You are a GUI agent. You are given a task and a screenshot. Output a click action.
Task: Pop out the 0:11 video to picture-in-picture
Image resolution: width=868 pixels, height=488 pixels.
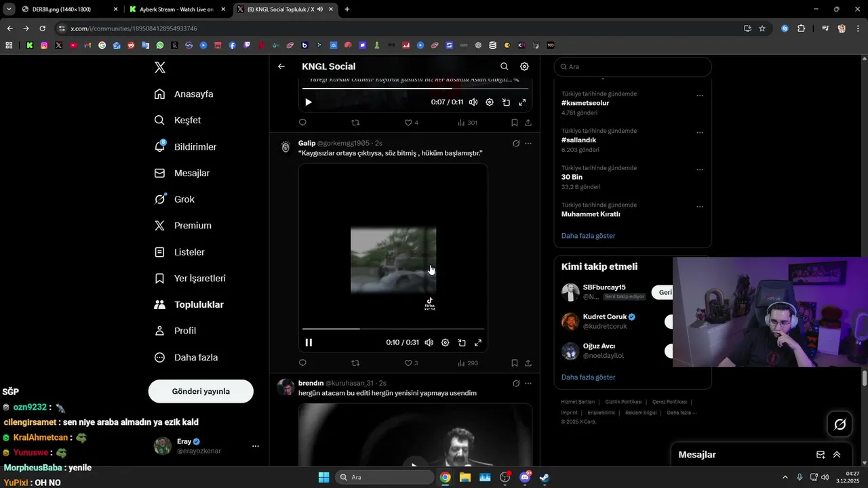coord(506,102)
